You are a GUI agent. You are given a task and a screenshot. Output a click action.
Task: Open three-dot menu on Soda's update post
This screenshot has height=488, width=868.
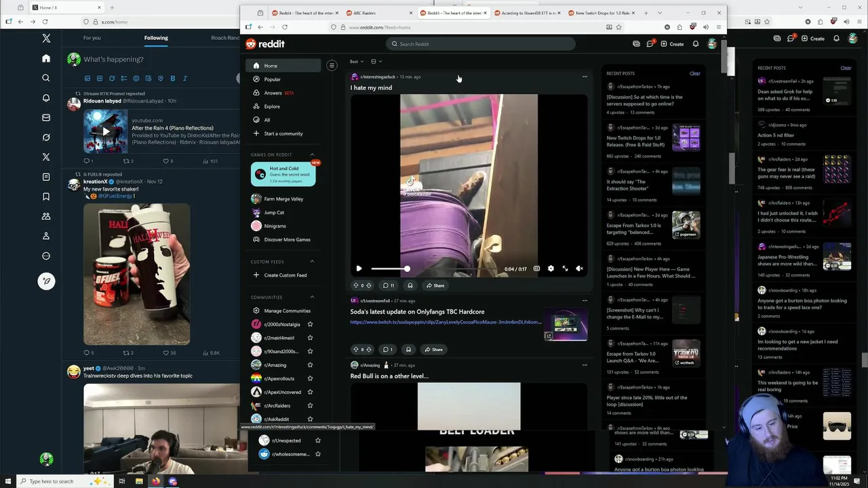click(585, 300)
